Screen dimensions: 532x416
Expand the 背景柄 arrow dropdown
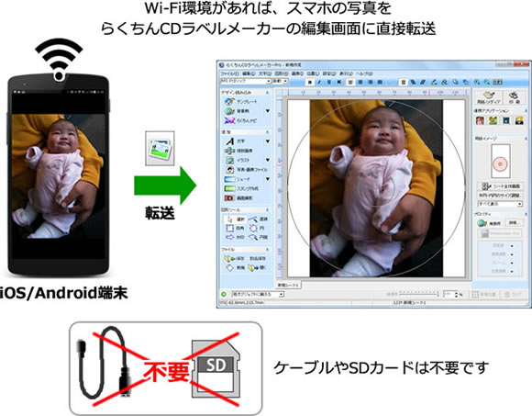tap(268, 111)
